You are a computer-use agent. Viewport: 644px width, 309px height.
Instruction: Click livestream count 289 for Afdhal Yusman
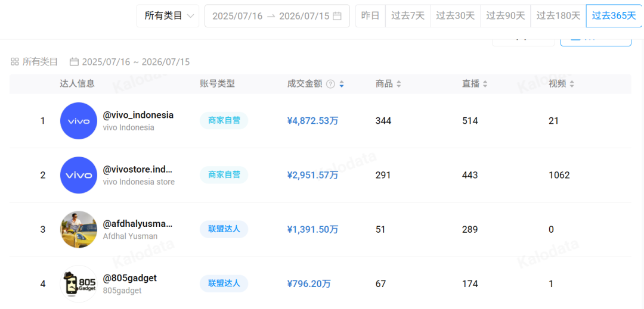[x=470, y=229]
